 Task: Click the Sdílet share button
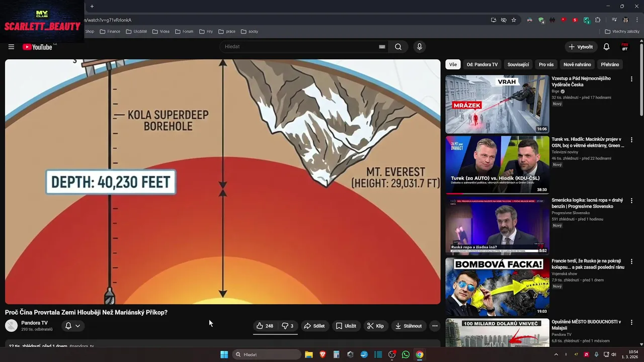314,326
